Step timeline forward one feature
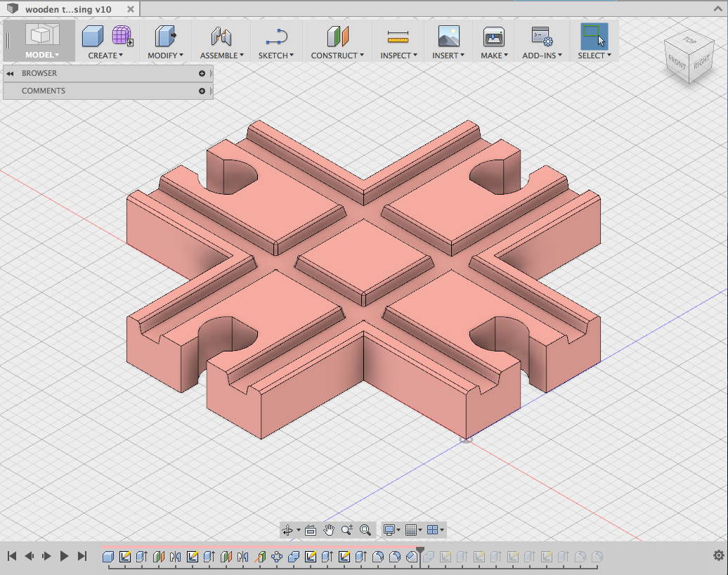 [46, 556]
